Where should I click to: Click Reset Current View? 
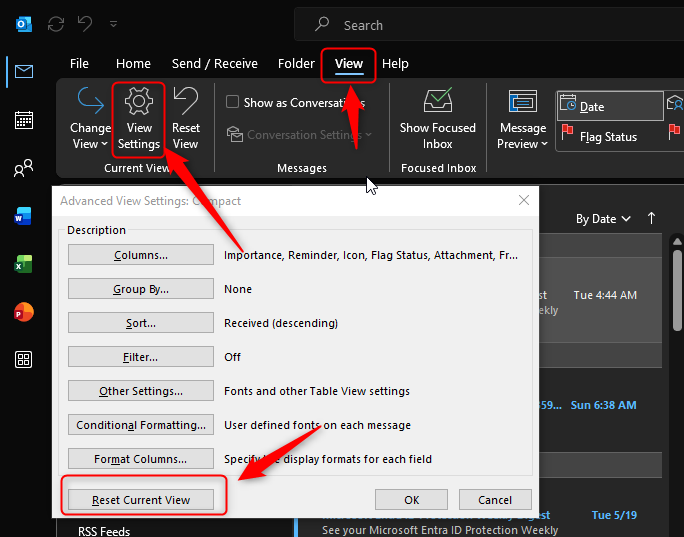click(x=141, y=499)
